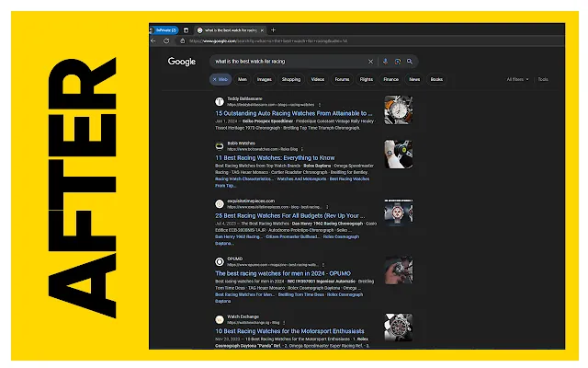
Task: Open thumbnail of the Teddy Baldassarre result
Action: [398, 109]
